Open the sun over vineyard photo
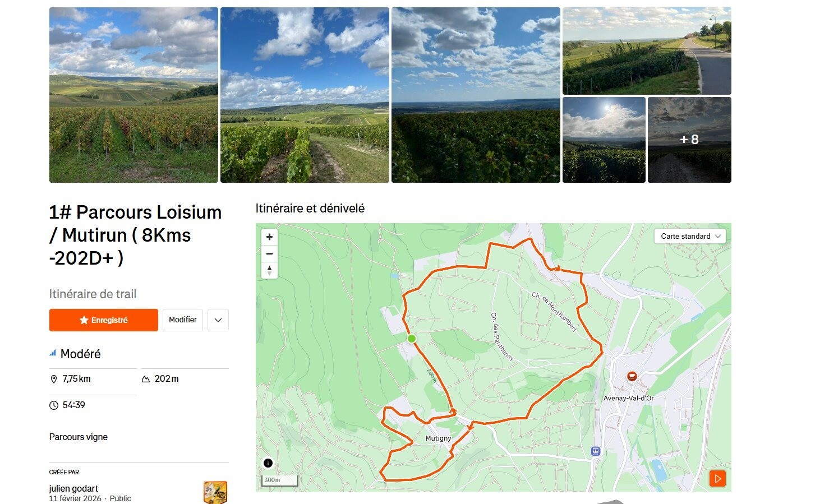 tap(604, 140)
